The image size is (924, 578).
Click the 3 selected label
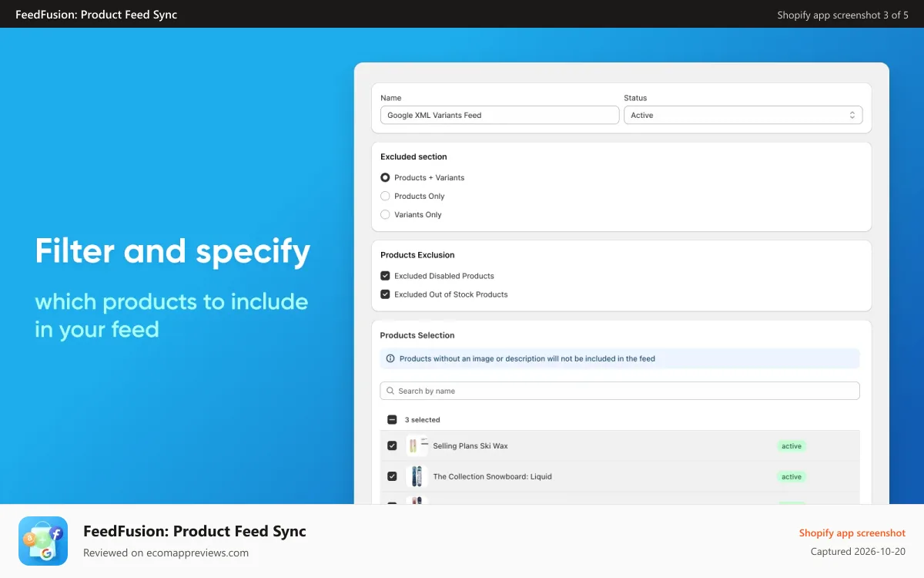point(423,420)
